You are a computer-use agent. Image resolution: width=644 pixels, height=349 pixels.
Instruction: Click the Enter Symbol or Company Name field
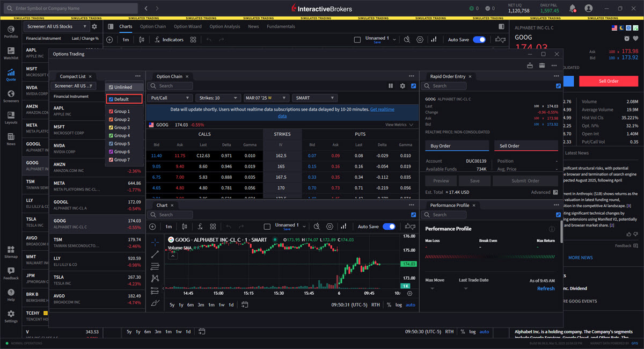tap(70, 9)
